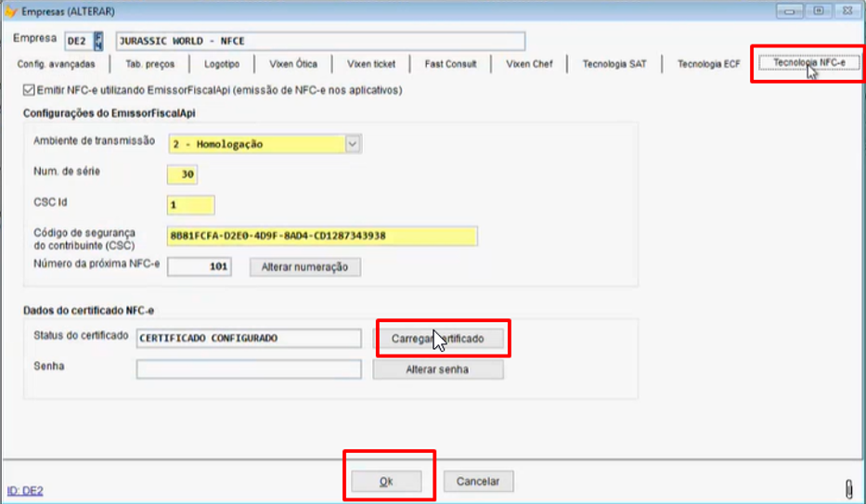This screenshot has height=504, width=866.
Task: Open the Logotipo tab
Action: [x=222, y=64]
